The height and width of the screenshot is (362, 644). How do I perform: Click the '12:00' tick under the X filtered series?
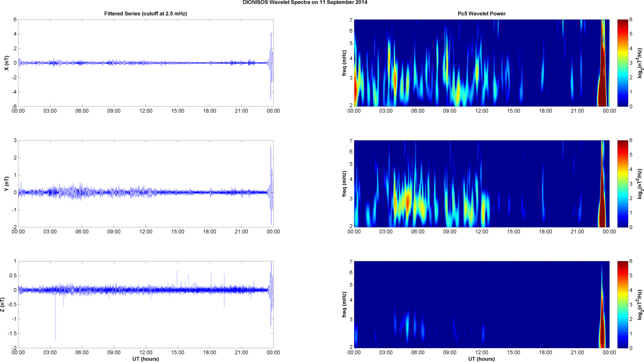click(x=146, y=111)
